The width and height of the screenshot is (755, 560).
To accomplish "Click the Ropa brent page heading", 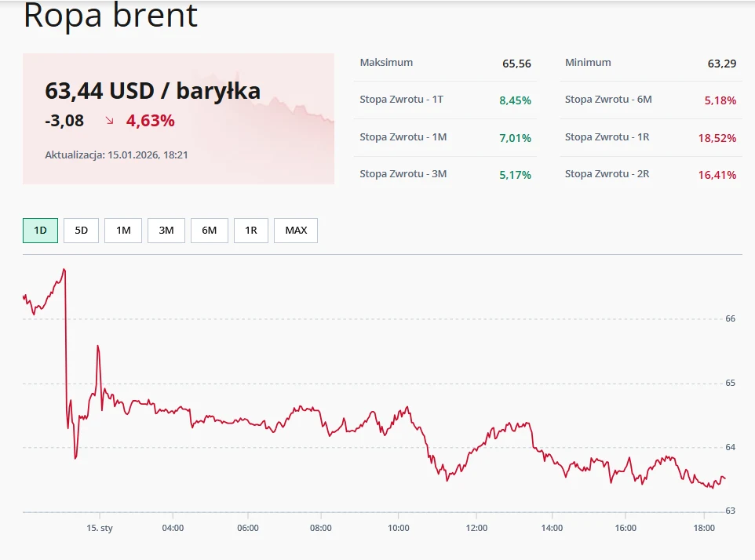I will tap(111, 16).
